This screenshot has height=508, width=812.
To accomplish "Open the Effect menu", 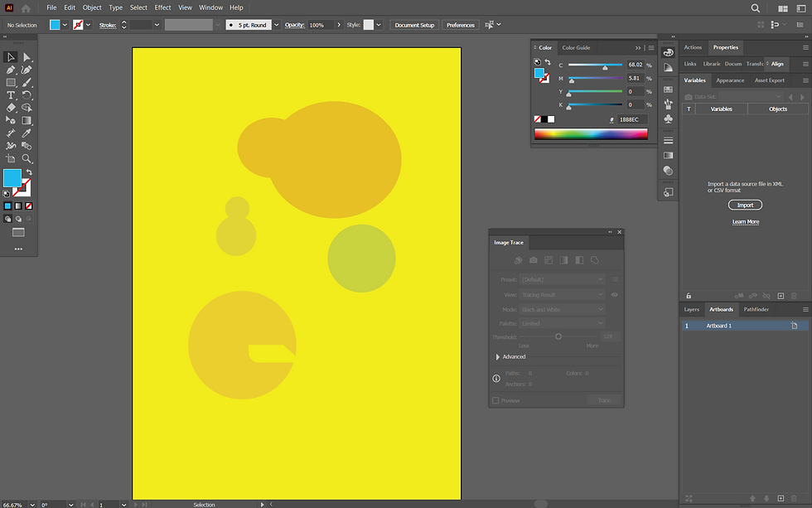I will (x=162, y=7).
